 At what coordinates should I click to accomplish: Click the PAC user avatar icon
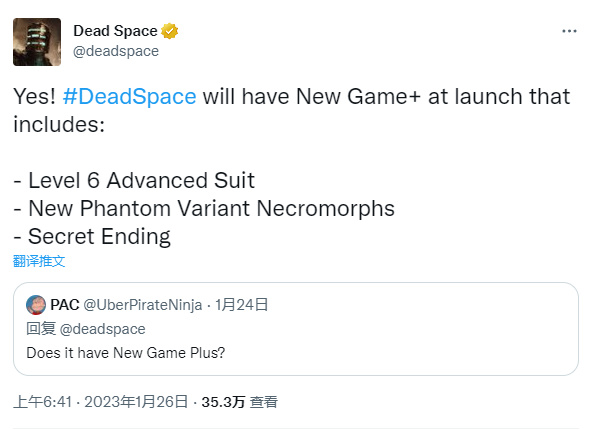pos(36,305)
